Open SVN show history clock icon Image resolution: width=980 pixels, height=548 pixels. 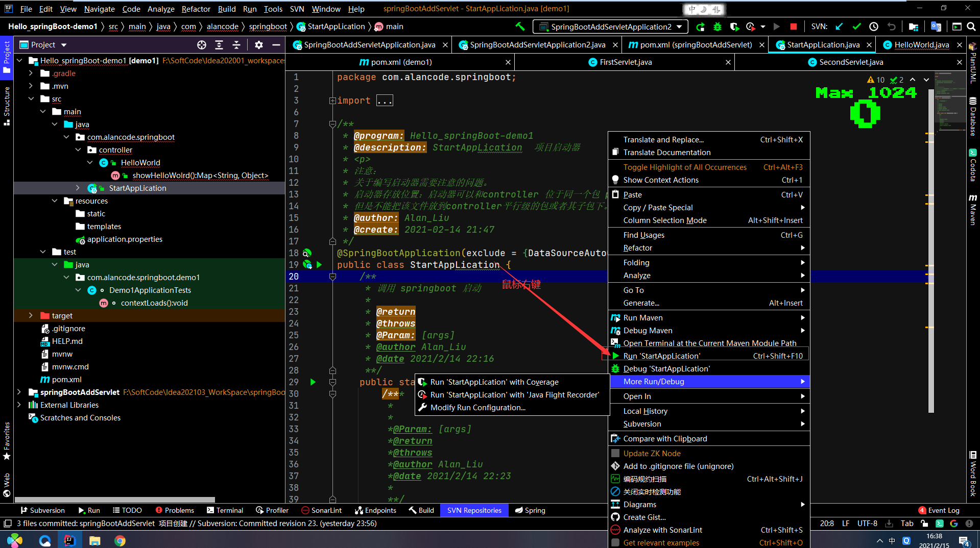(874, 27)
